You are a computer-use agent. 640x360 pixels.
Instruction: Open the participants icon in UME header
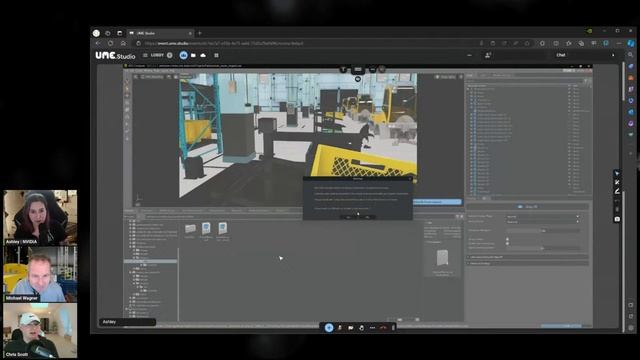pyautogui.click(x=488, y=55)
